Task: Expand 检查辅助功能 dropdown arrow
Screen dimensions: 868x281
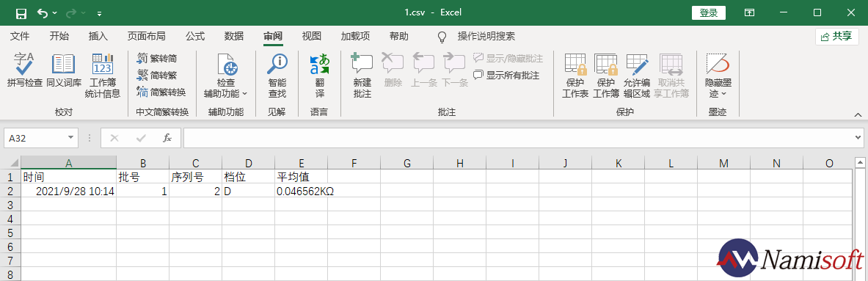Action: click(244, 93)
